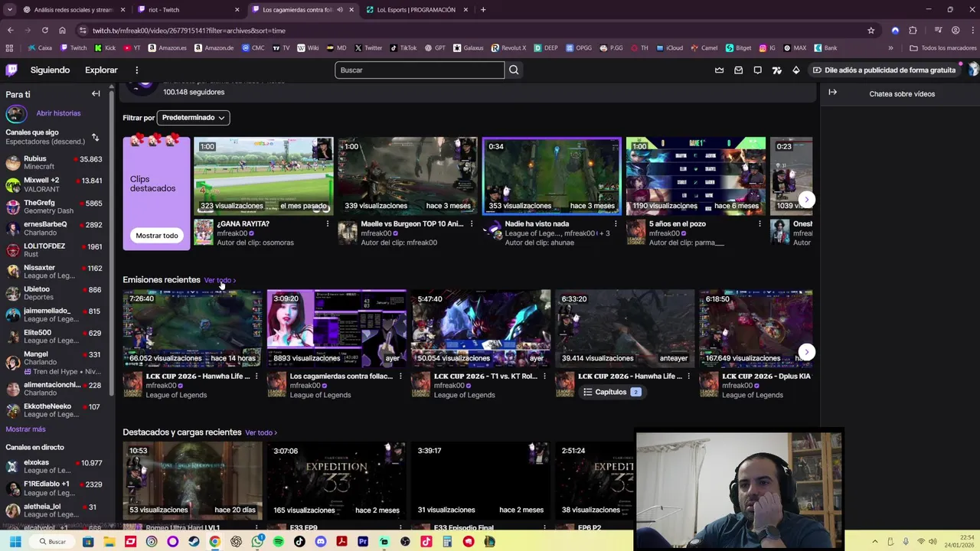Open the Twitch home logo
Image resolution: width=980 pixels, height=551 pixels.
(11, 70)
